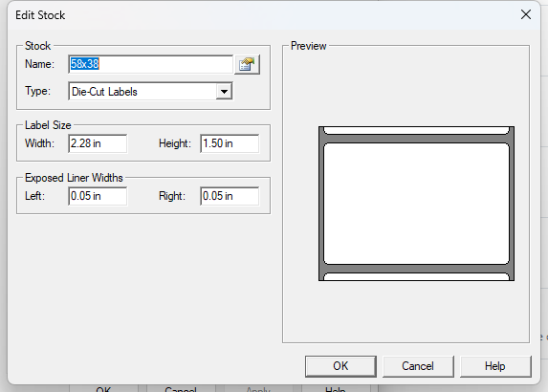
Task: Close the Edit Stock dialog with X
Action: coord(526,14)
